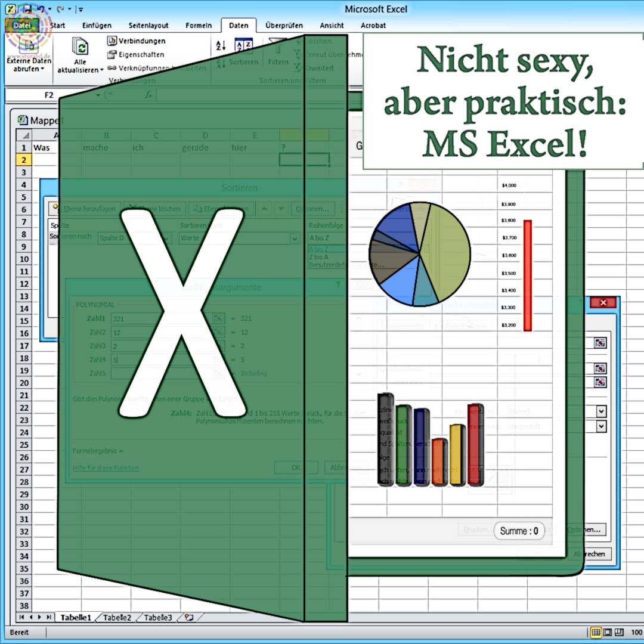Click the Alle aktualisieren refresh icon
Image resolution: width=644 pixels, height=644 pixels.
pos(80,47)
